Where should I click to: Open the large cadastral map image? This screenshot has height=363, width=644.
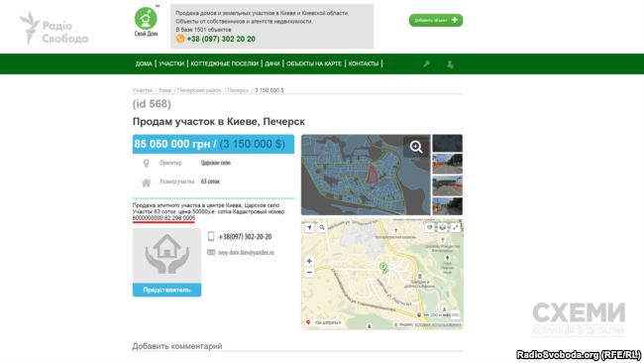[366, 175]
